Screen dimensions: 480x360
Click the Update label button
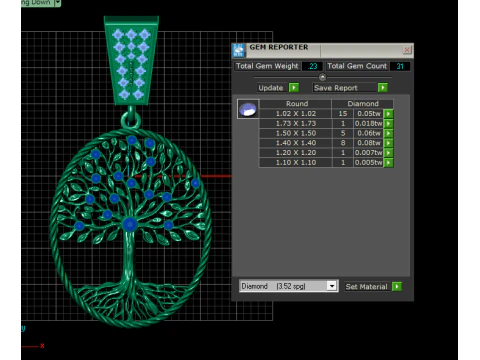271,88
